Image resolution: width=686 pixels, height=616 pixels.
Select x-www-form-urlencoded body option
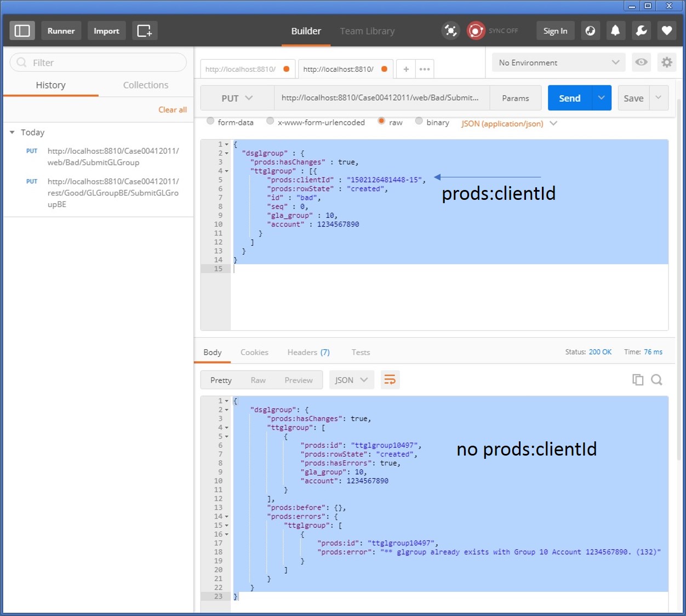tap(270, 122)
